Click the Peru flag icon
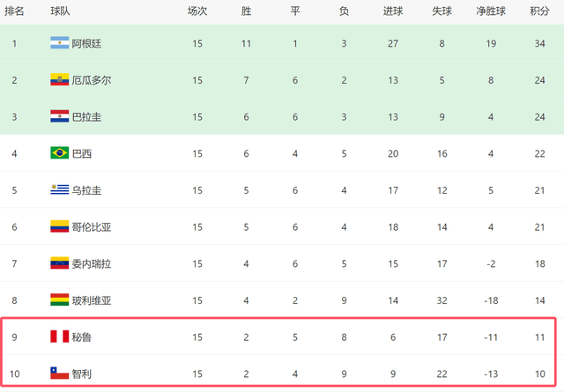The height and width of the screenshot is (392, 564). pyautogui.click(x=59, y=337)
